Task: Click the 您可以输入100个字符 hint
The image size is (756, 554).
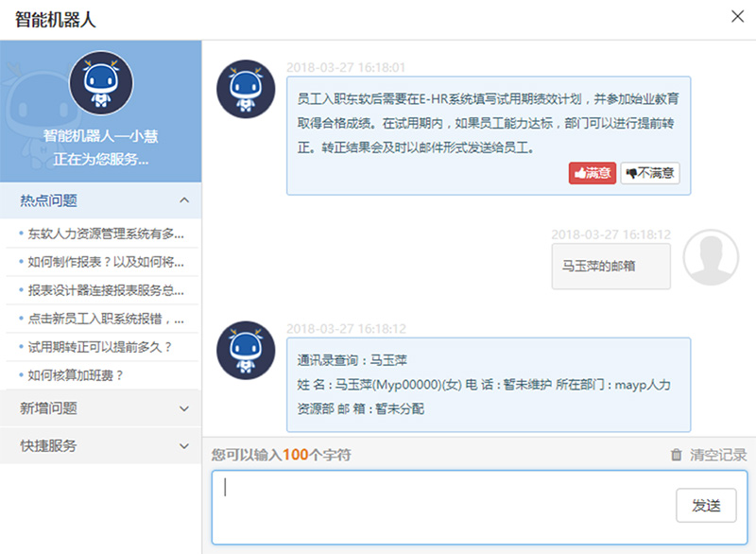Action: 281,455
